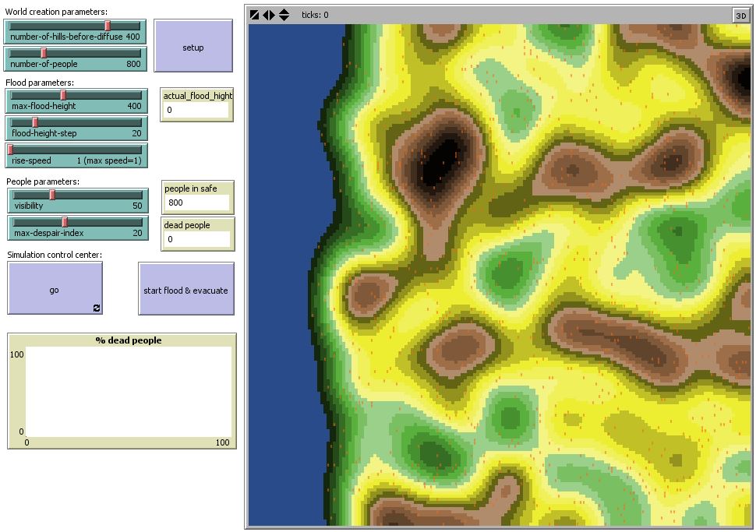Screen dimensions: 756x532
Task: Click the number-of-people slider handle
Action: pos(44,53)
